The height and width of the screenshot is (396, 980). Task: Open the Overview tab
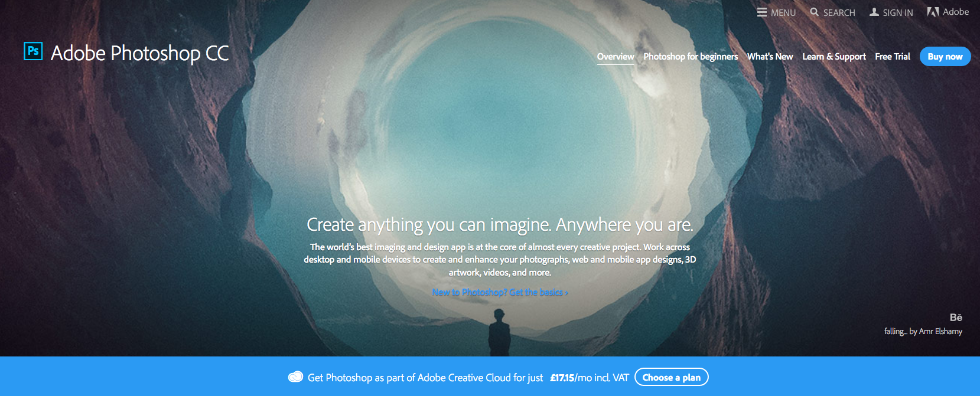[x=616, y=57]
